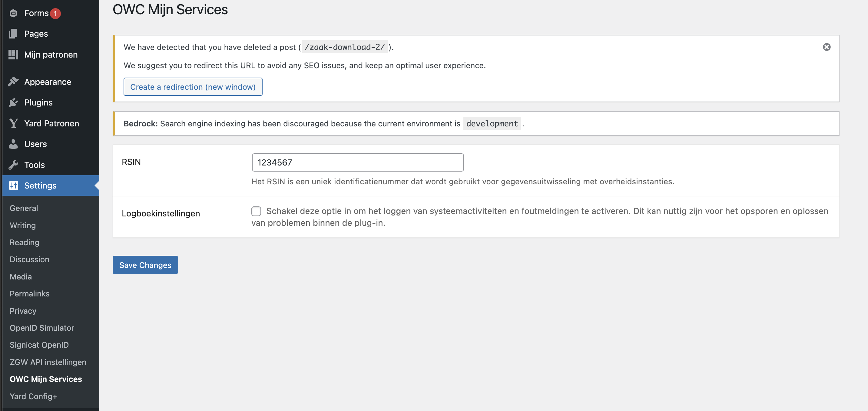Select the Yard Patronen Y icon
This screenshot has height=411, width=868.
click(x=14, y=123)
